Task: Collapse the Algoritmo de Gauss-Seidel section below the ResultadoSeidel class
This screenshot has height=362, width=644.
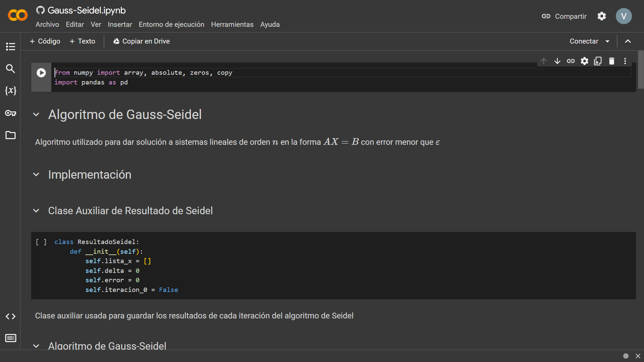Action: click(x=36, y=346)
